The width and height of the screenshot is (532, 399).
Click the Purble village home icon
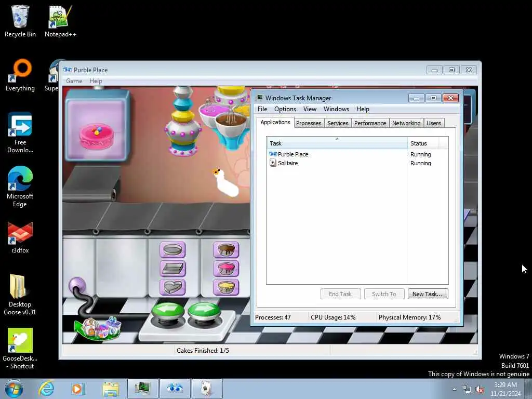[x=98, y=328]
